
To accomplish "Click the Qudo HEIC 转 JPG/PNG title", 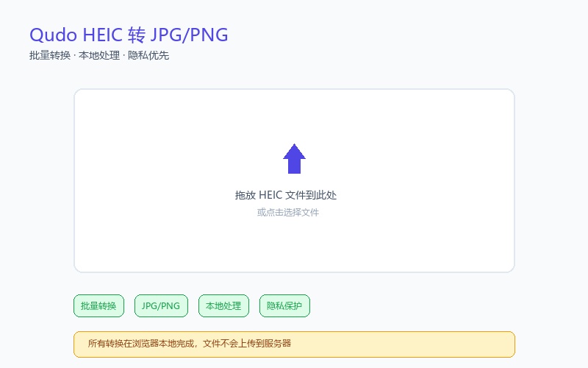I will [129, 35].
